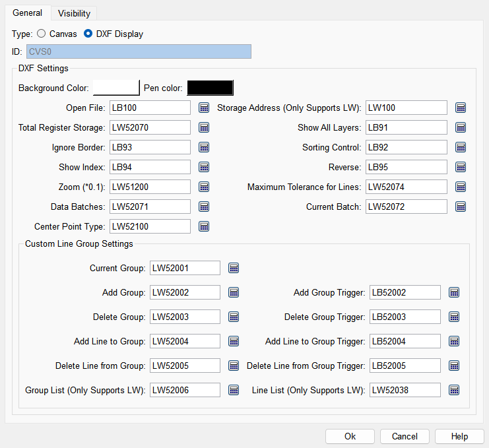Open the black Pen color swatch
This screenshot has width=489, height=448.
point(211,88)
